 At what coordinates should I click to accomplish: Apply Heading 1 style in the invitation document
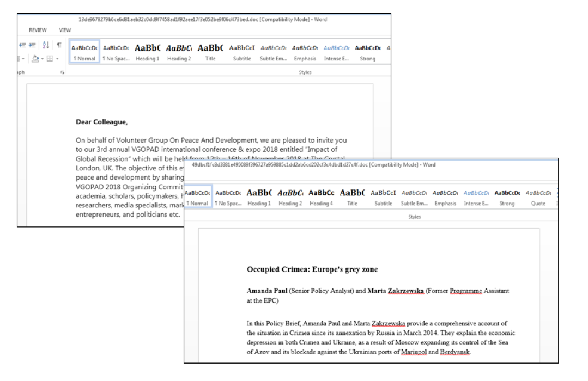147,52
